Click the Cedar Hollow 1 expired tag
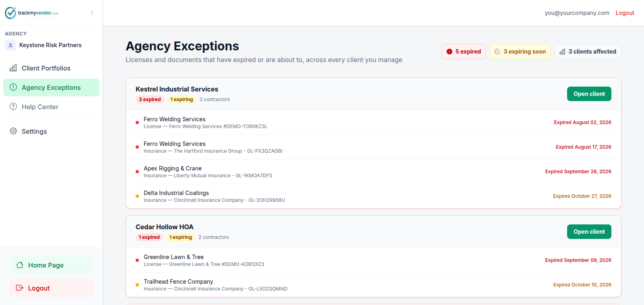Viewport: 644px width, 305px height. [149, 237]
